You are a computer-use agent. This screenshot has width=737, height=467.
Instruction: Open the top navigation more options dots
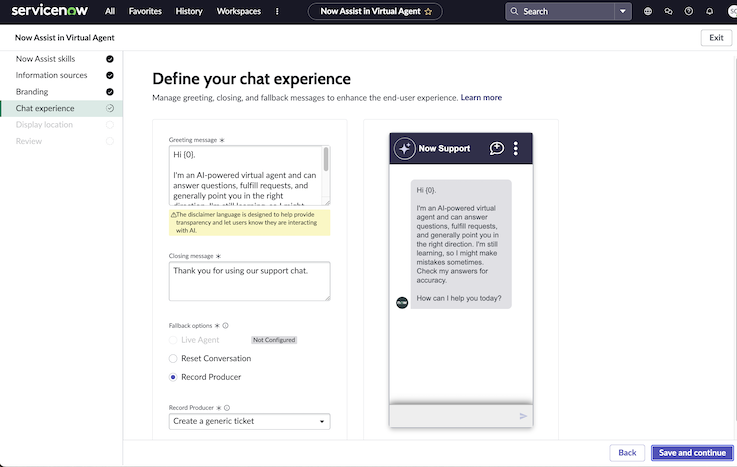click(277, 11)
